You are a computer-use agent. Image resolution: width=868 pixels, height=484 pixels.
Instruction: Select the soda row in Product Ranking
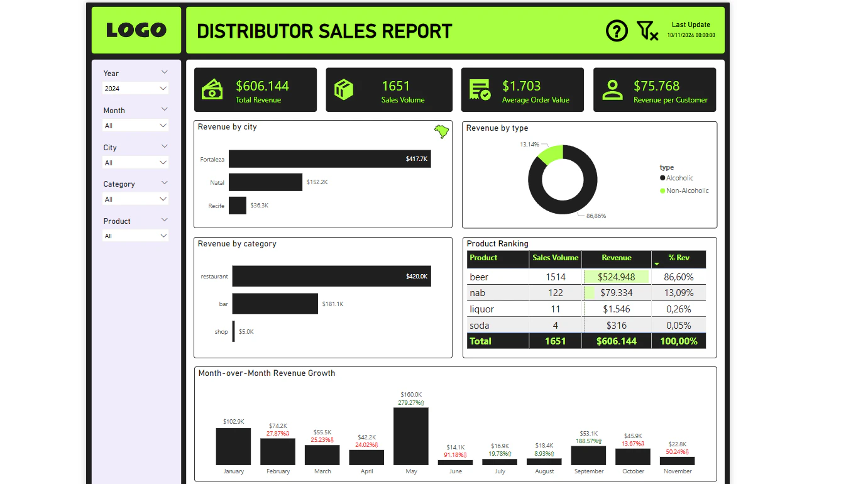pos(586,326)
